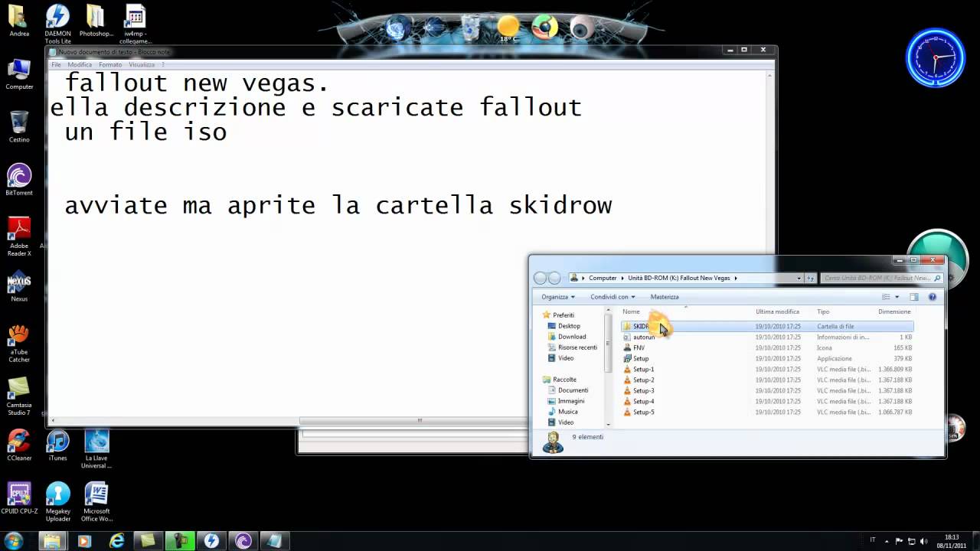Image resolution: width=980 pixels, height=551 pixels.
Task: Open the Camtasia Studio 7 desktop icon
Action: [19, 396]
